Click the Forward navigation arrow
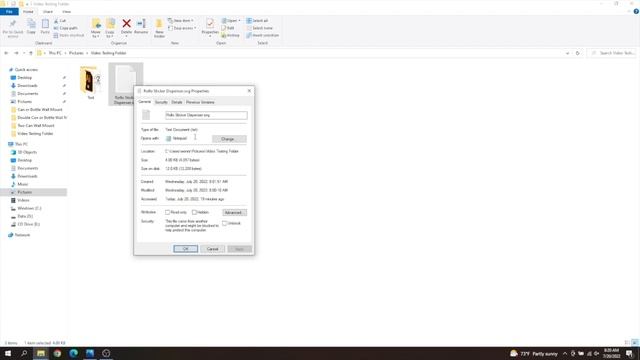The width and height of the screenshot is (640, 360). pyautogui.click(x=16, y=53)
